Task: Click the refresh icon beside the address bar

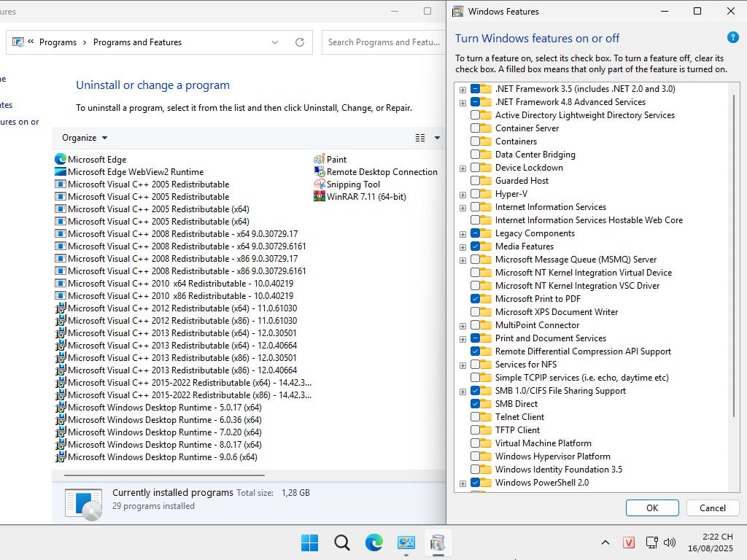Action: 300,42
